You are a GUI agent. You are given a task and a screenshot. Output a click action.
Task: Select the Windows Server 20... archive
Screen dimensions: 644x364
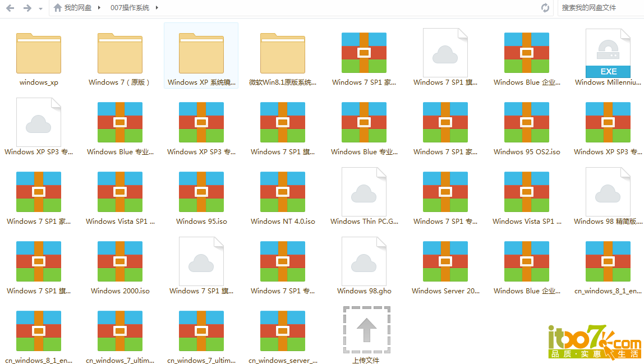[x=445, y=261]
